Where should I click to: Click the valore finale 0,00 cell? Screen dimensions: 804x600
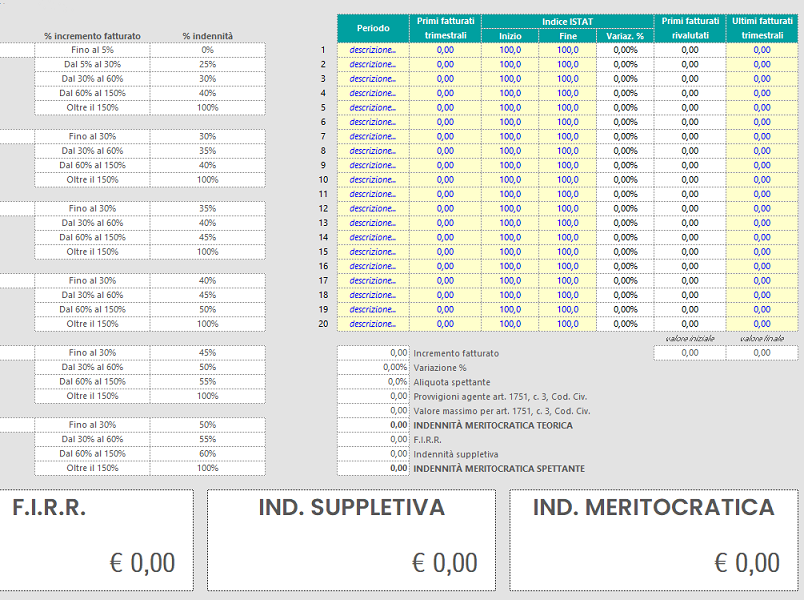pyautogui.click(x=762, y=353)
